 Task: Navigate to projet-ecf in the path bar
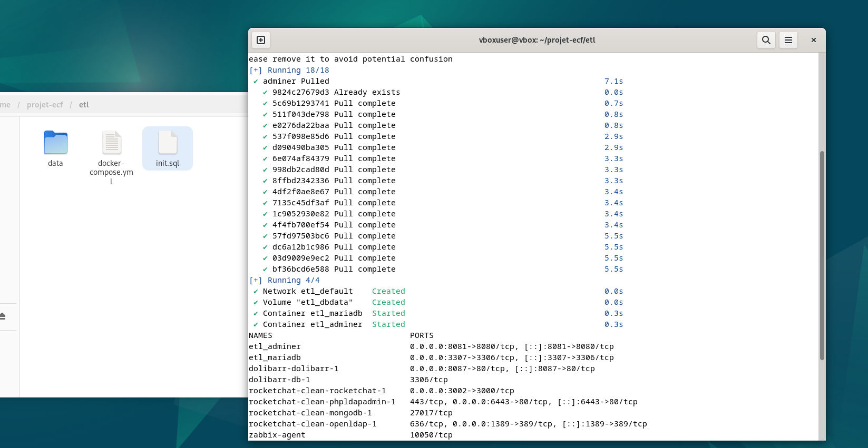45,105
